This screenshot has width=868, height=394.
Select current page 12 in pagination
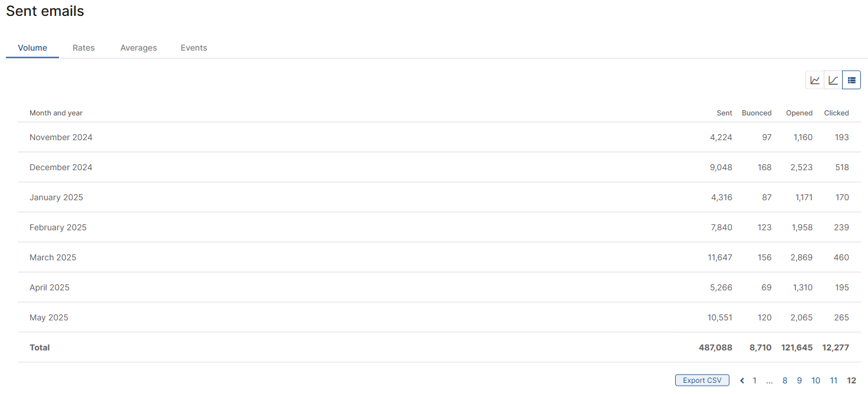coord(851,380)
